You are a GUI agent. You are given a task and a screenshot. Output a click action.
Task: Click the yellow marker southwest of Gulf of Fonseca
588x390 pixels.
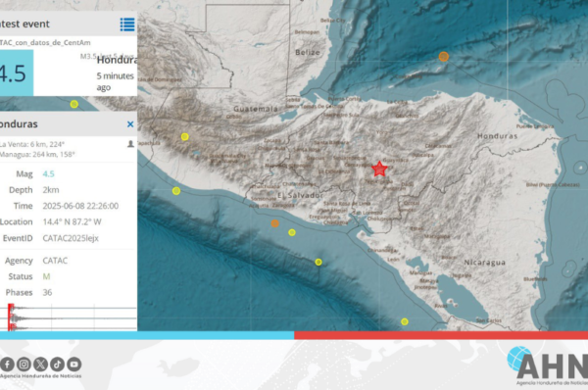click(318, 263)
